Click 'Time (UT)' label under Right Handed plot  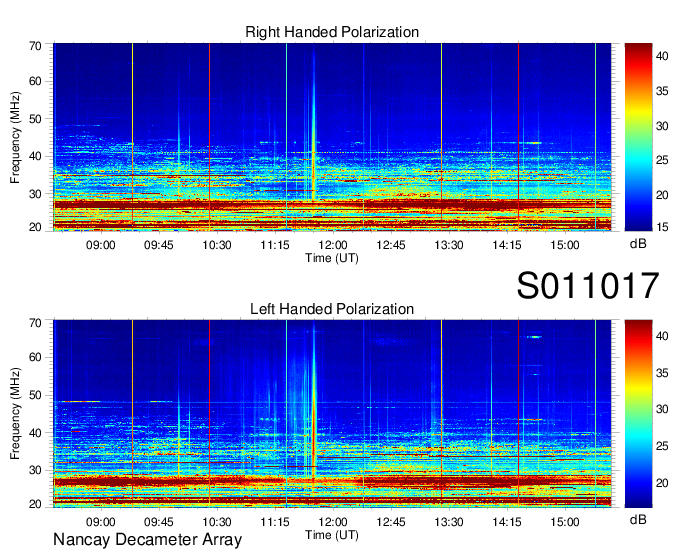click(332, 258)
